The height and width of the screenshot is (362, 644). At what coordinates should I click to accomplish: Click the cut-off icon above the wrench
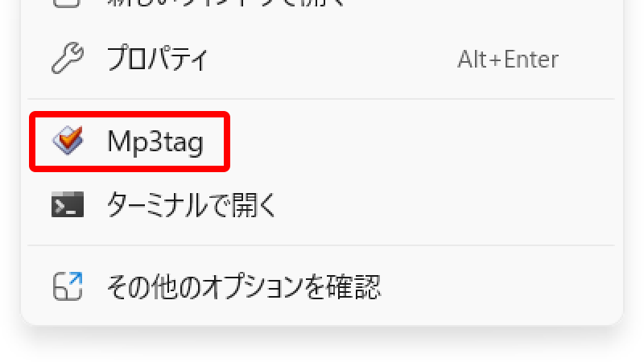click(66, 4)
